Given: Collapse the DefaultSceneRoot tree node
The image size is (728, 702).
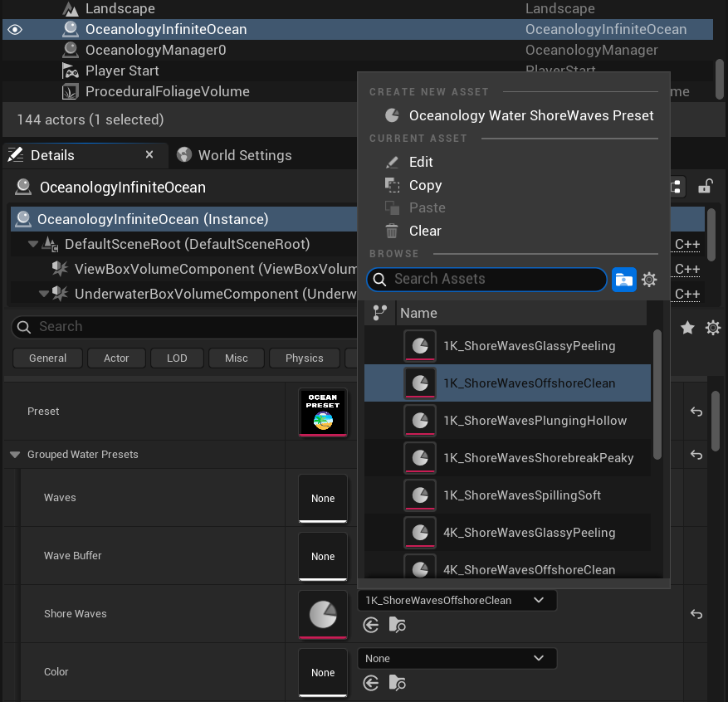Looking at the screenshot, I should 33,244.
